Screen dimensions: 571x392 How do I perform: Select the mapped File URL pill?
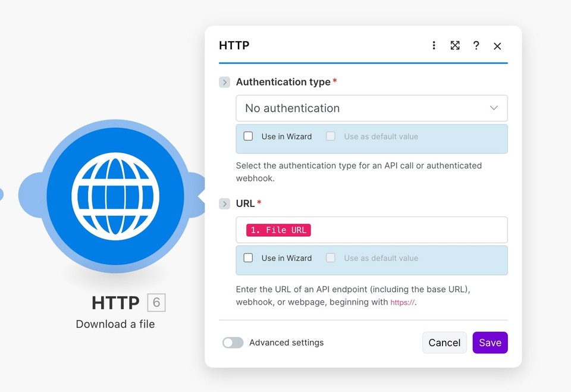(x=277, y=230)
